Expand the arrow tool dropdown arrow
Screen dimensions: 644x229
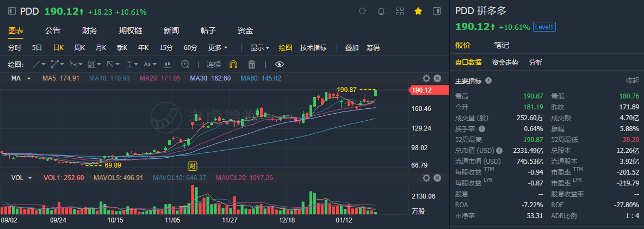tap(117, 64)
